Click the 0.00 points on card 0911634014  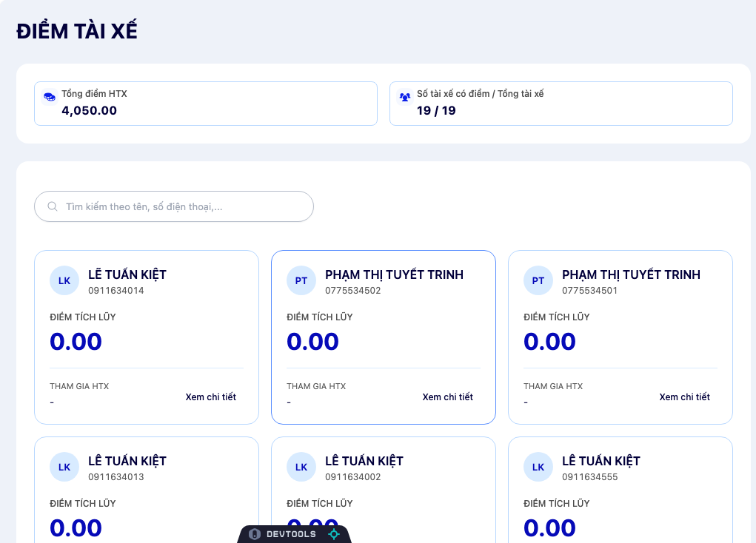tap(76, 342)
